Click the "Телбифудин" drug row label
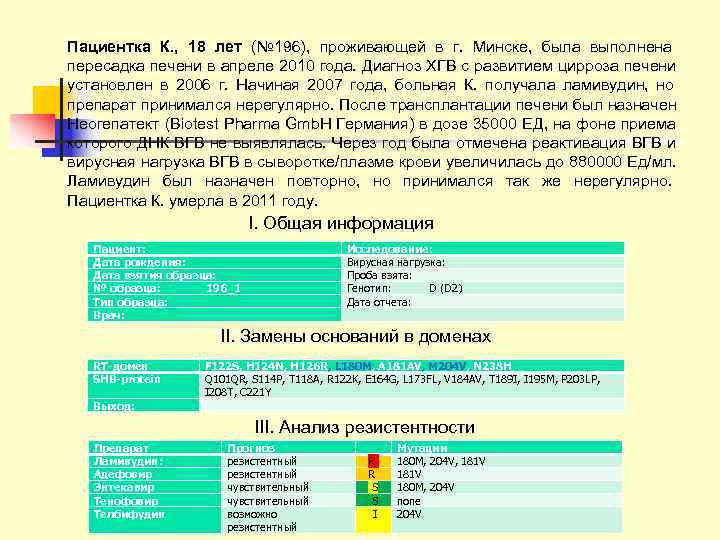The image size is (720, 540). click(x=155, y=520)
